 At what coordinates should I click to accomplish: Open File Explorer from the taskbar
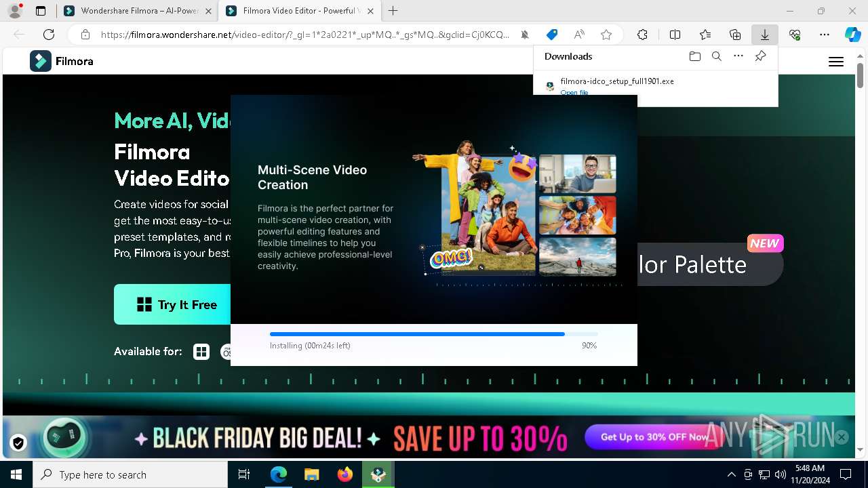[312, 474]
